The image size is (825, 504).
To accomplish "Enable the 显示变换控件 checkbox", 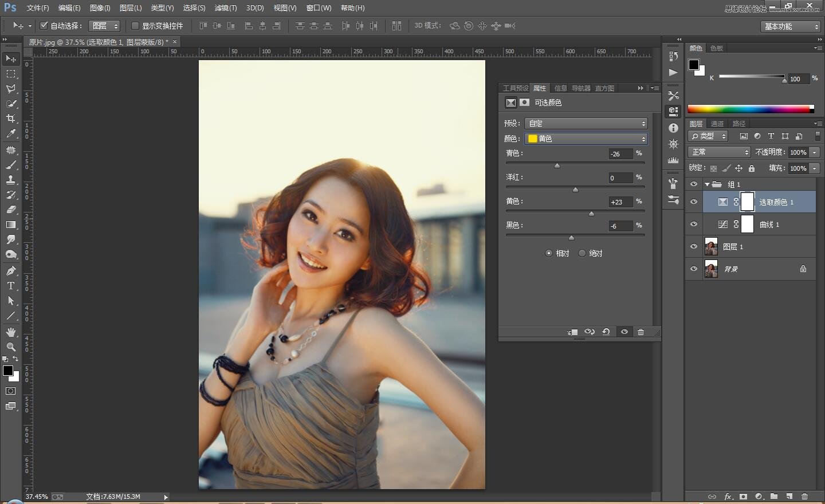I will 135,26.
